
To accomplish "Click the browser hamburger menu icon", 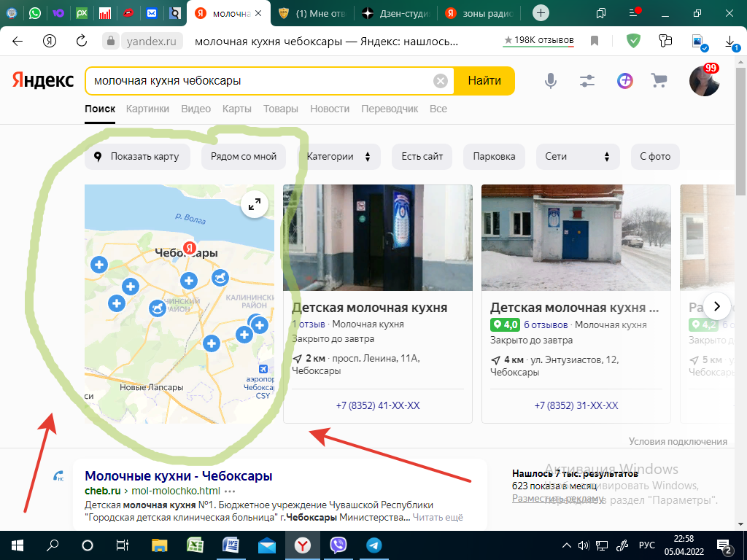I will 634,13.
